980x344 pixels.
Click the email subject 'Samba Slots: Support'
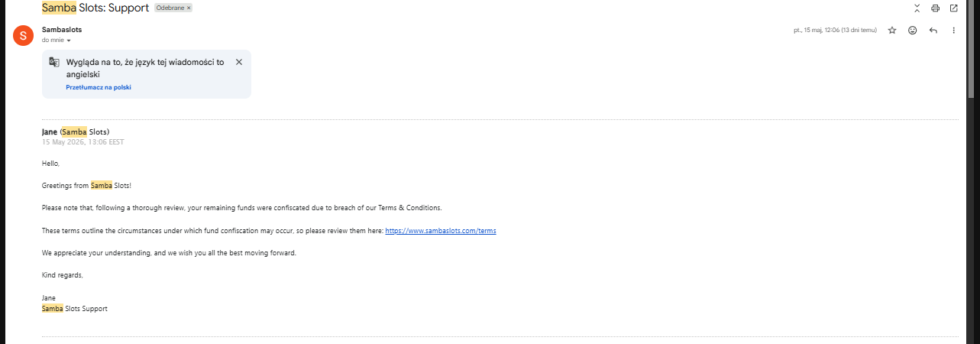(x=95, y=8)
